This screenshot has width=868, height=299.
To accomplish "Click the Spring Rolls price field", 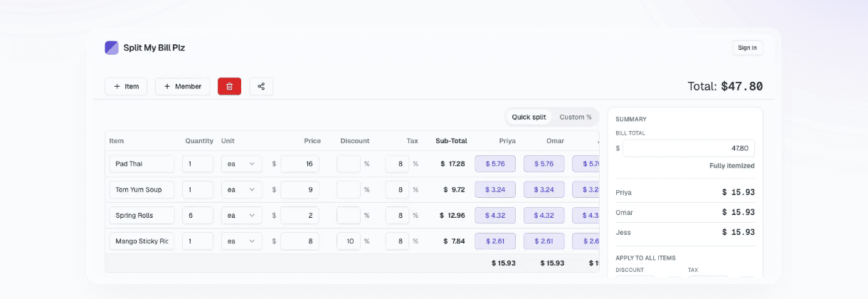I will (x=300, y=215).
